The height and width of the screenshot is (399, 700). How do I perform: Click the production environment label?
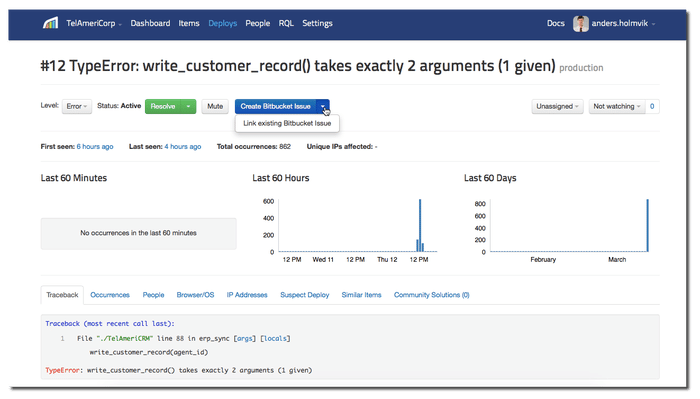tap(581, 68)
